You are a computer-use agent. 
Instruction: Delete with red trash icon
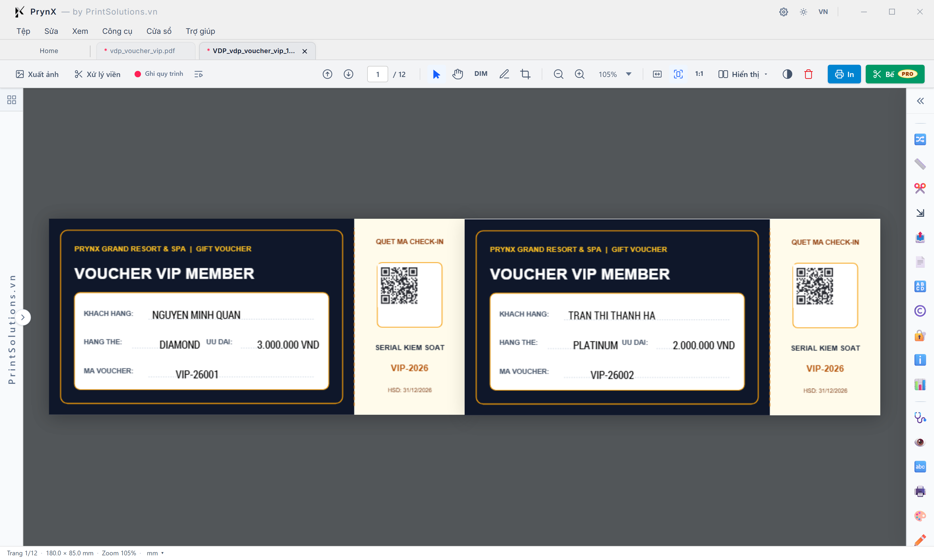pos(808,74)
